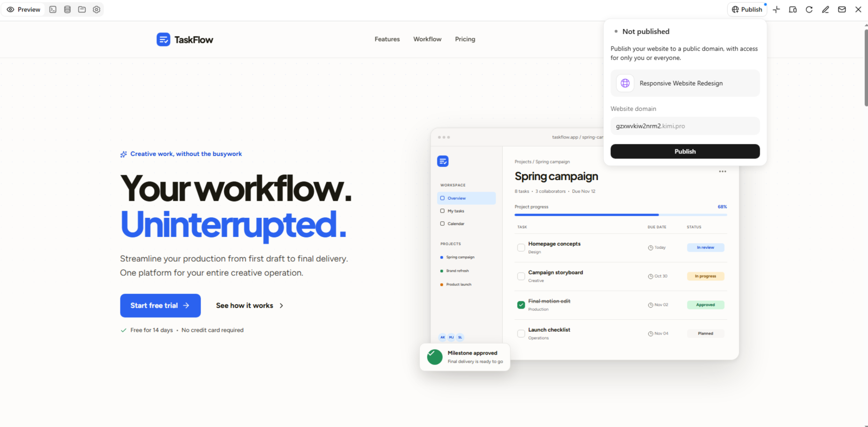Viewport: 868px width, 427px height.
Task: Toggle the responsive device view icon
Action: (793, 10)
